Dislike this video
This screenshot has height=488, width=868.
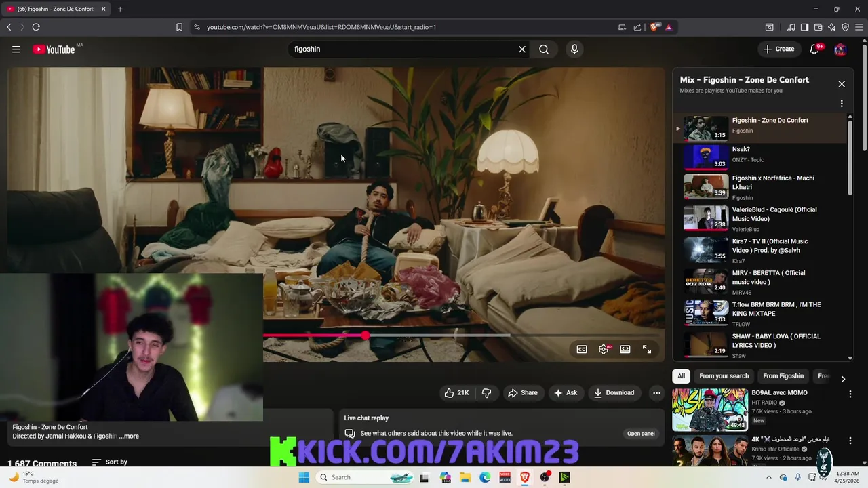tap(486, 392)
